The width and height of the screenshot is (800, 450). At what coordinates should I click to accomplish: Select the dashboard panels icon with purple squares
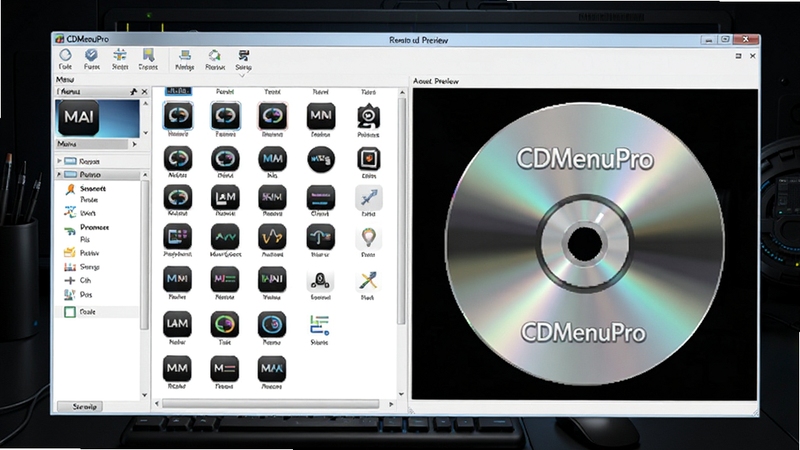(178, 237)
